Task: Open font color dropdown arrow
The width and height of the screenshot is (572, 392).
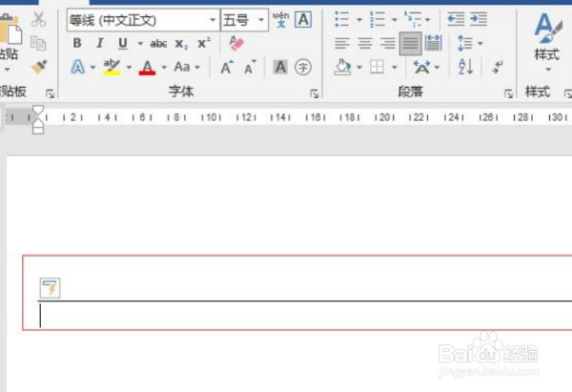Action: 164,67
